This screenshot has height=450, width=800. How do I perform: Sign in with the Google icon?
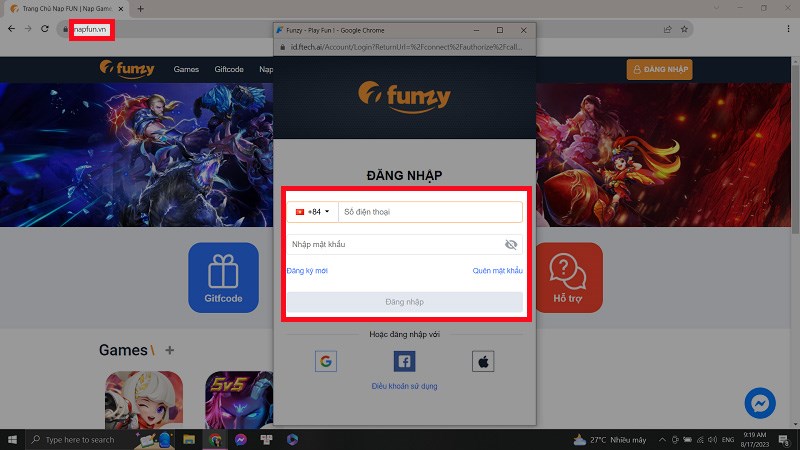[x=326, y=361]
